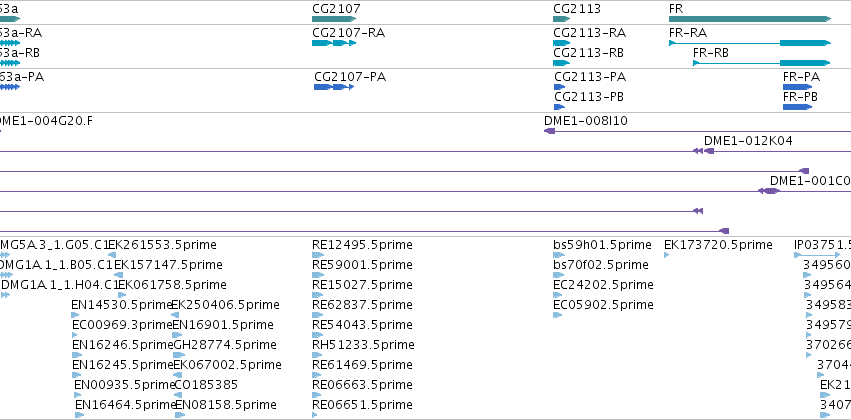Image resolution: width=851 pixels, height=420 pixels.
Task: Click the CG2113-RB transcript glyph
Action: tap(562, 63)
